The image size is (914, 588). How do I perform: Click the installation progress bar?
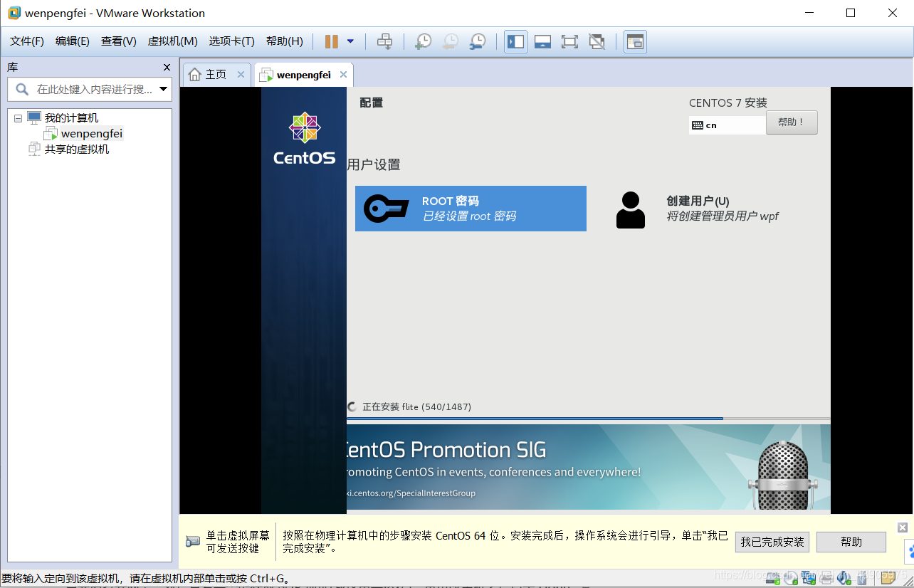588,419
